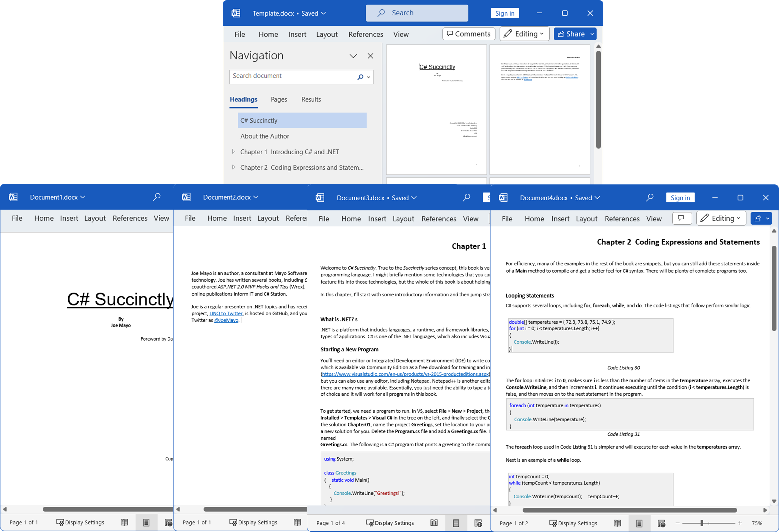The width and height of the screenshot is (779, 532).
Task: Click Sign in in Document4.docx window
Action: 680,197
